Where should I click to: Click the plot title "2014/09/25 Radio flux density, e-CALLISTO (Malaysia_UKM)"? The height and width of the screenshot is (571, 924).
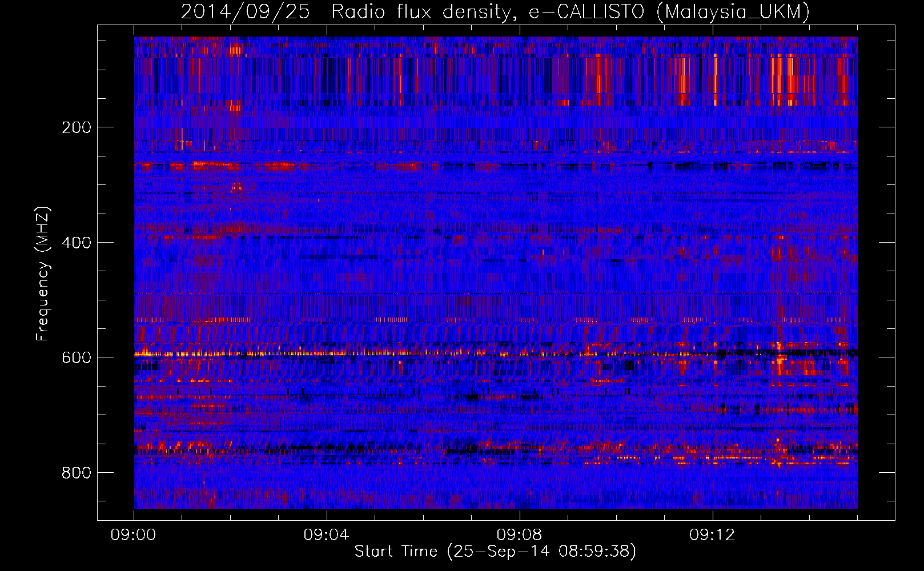click(495, 12)
